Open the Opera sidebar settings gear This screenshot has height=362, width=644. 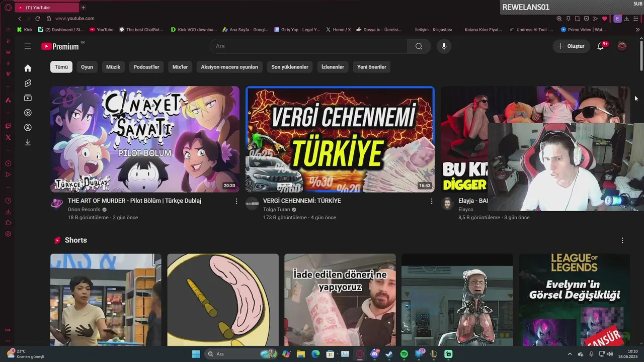click(x=8, y=234)
